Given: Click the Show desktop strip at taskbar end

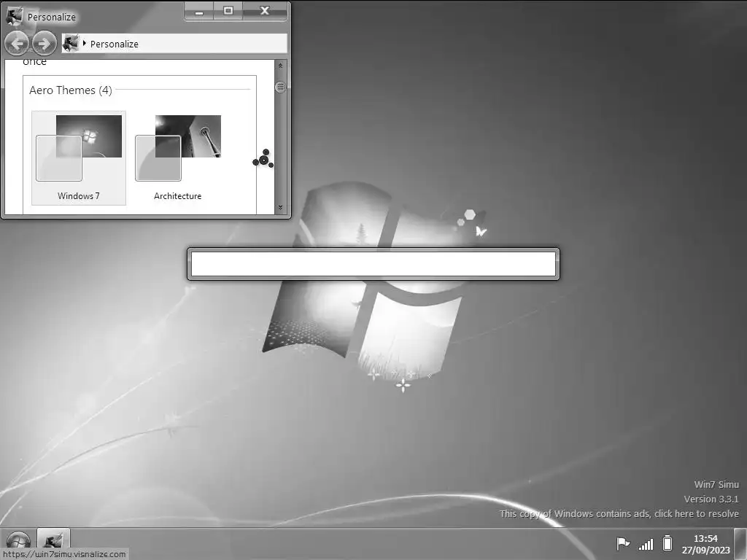Looking at the screenshot, I should [740, 543].
